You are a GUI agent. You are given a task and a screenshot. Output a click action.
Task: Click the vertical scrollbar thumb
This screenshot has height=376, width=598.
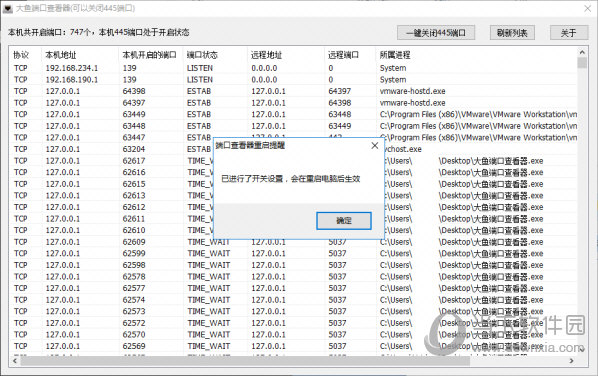582,63
